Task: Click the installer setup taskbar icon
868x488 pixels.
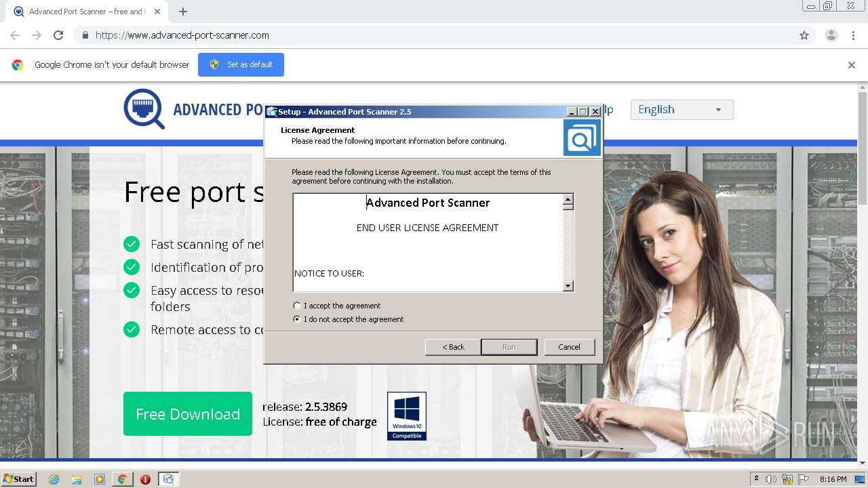Action: click(168, 479)
